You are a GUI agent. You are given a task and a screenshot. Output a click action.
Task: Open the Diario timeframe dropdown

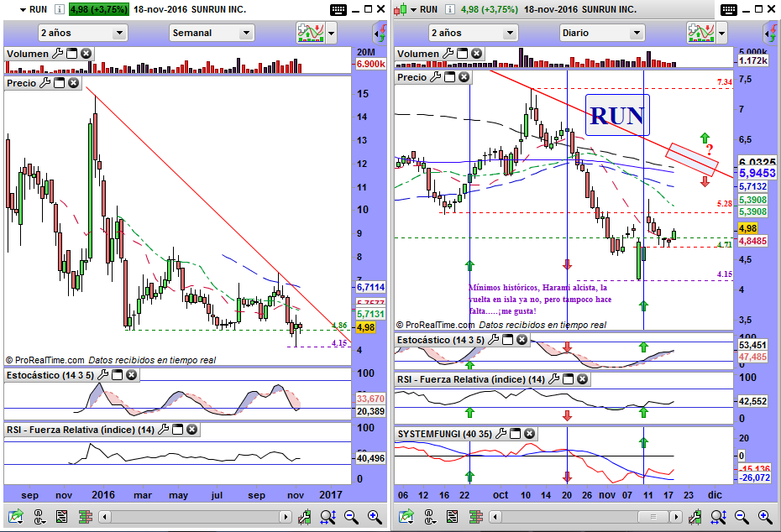(601, 33)
